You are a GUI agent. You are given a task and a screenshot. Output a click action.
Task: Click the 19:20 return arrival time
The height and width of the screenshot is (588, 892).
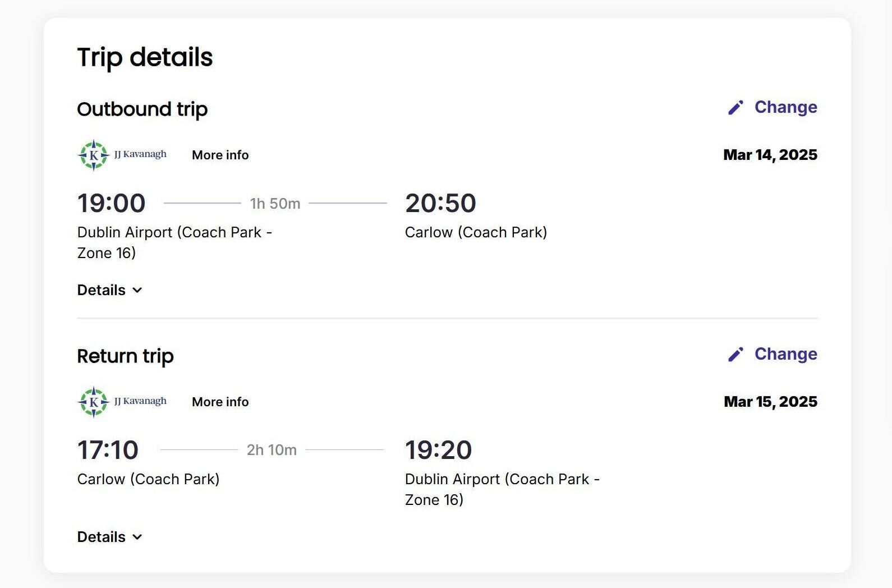click(x=438, y=450)
